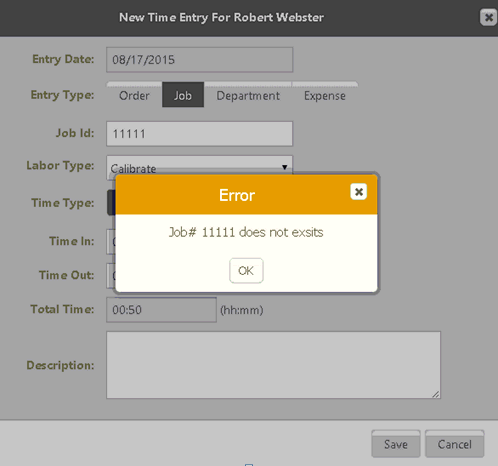Viewport: 498px width, 466px height.
Task: Click the Total Time field
Action: coord(161,310)
